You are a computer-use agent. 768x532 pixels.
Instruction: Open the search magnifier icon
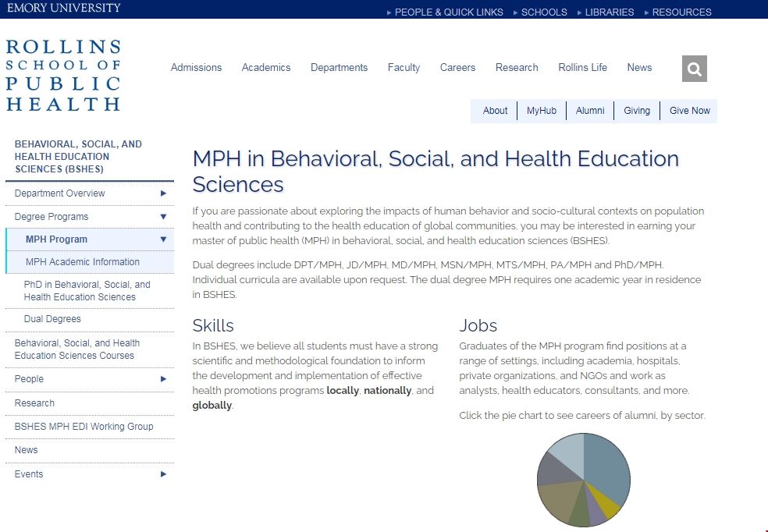pyautogui.click(x=694, y=69)
